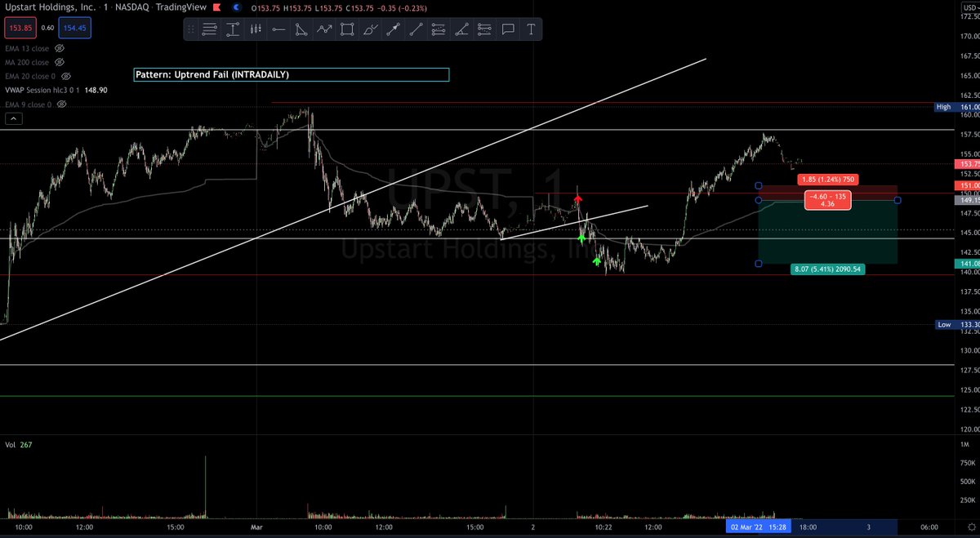980x538 pixels.
Task: Select the EMA 13 close label
Action: click(27, 48)
